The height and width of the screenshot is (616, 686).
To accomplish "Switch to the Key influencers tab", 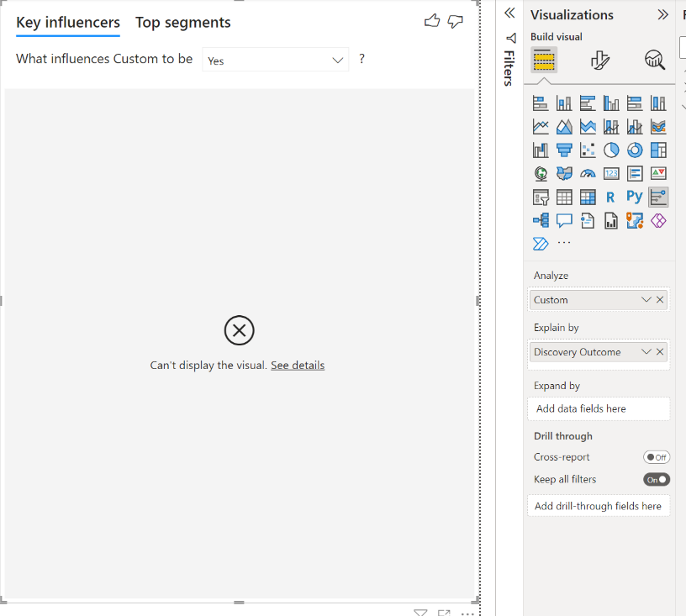I will pyautogui.click(x=68, y=23).
